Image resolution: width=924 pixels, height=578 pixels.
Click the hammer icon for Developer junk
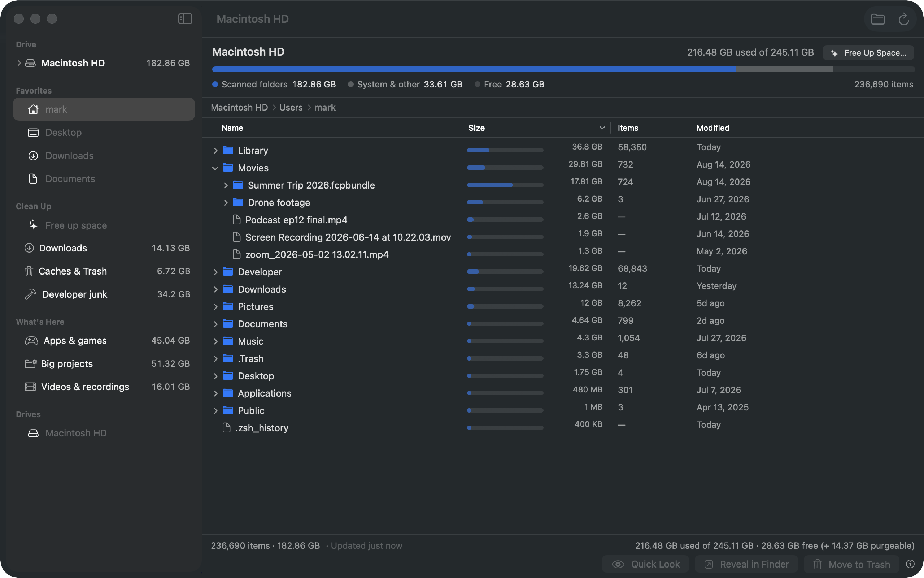tap(31, 294)
